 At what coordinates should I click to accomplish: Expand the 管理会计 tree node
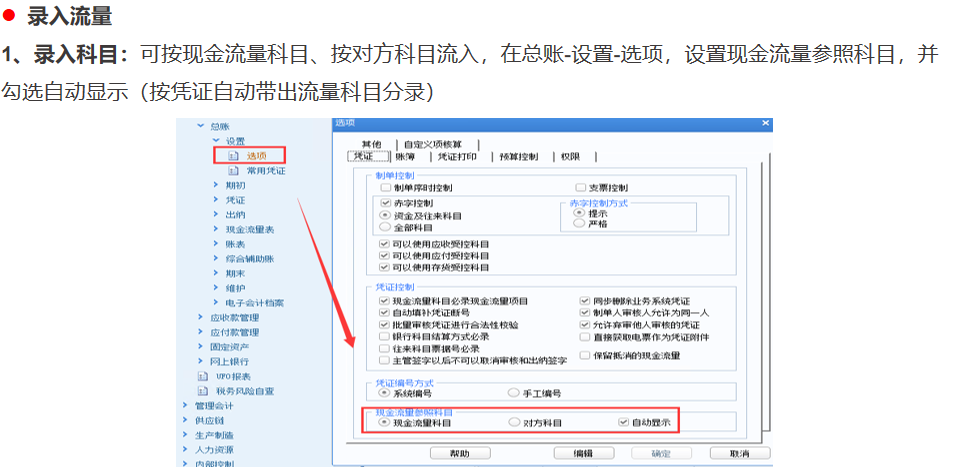185,406
